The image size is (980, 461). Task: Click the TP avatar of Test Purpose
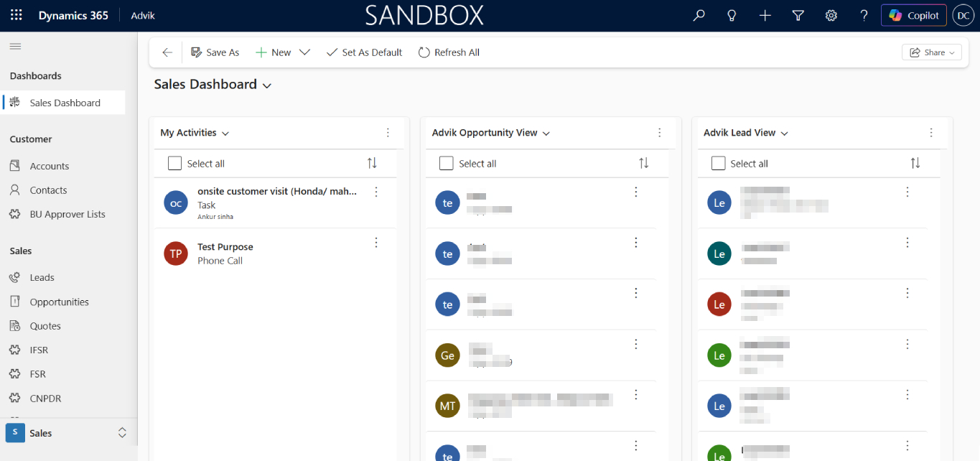(176, 253)
